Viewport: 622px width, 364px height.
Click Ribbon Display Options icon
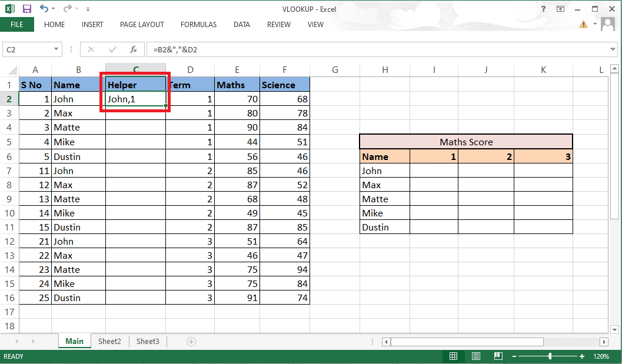561,9
